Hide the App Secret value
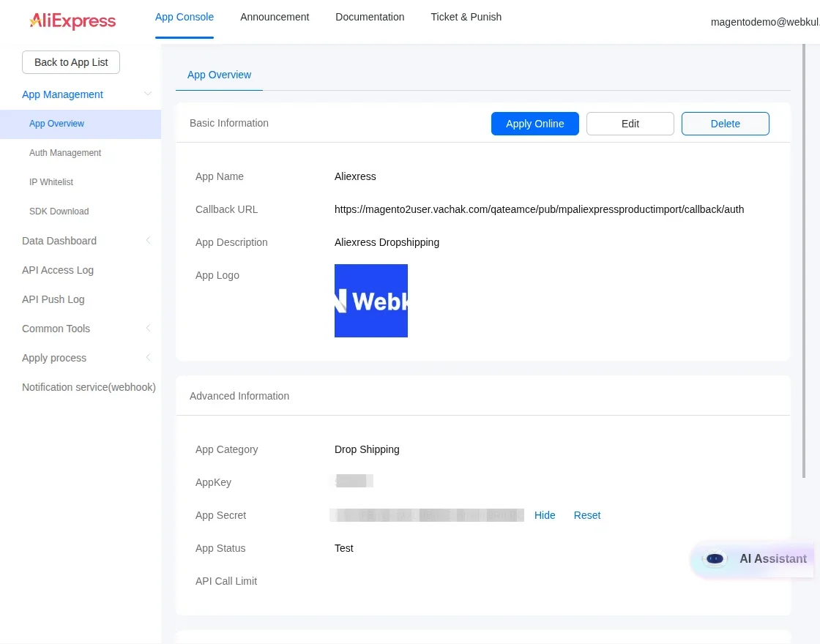Viewport: 820px width, 644px height. (x=545, y=515)
